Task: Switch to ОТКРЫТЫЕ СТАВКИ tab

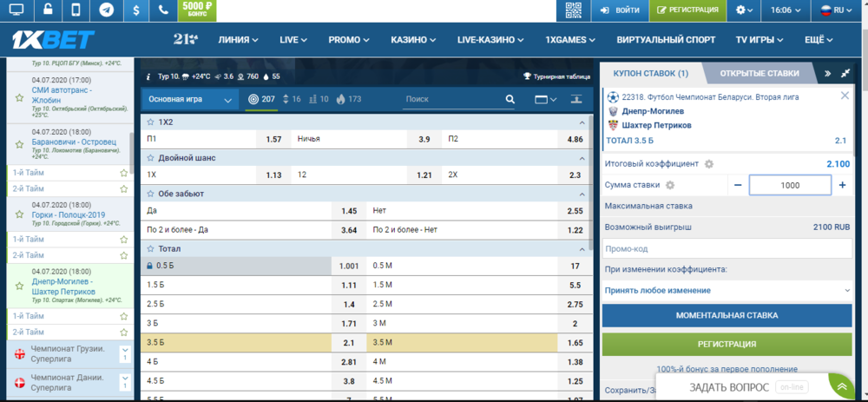Action: pos(759,73)
